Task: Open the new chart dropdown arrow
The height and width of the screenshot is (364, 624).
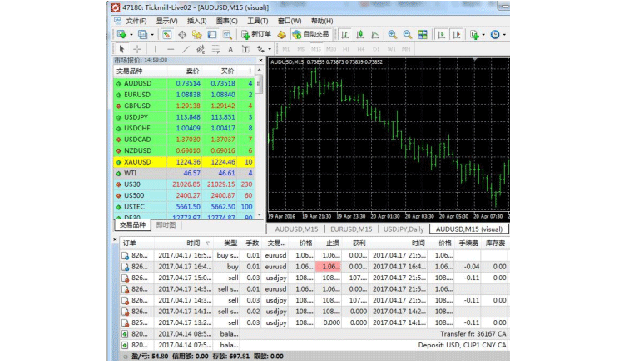Action: (x=131, y=34)
